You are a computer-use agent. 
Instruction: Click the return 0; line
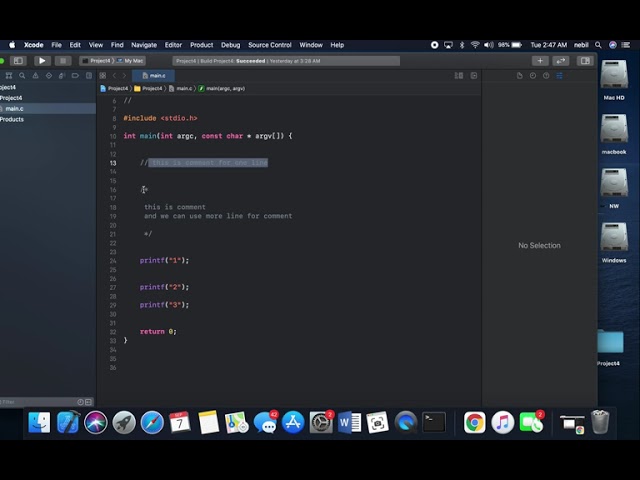(x=158, y=331)
